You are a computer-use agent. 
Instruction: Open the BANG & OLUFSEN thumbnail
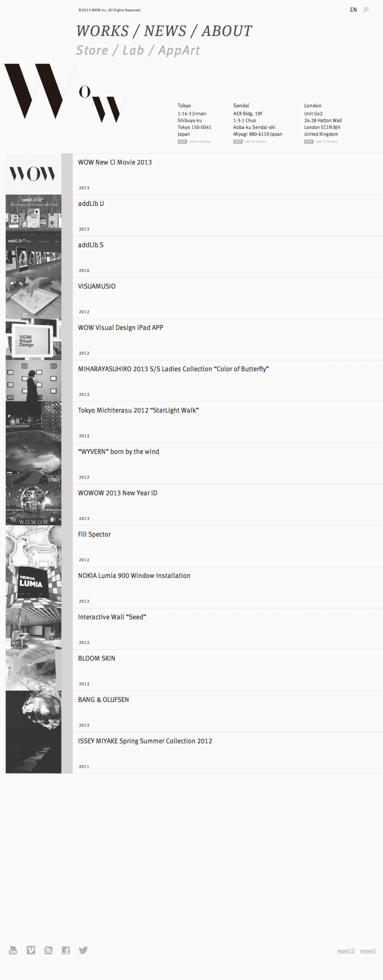pyautogui.click(x=34, y=711)
